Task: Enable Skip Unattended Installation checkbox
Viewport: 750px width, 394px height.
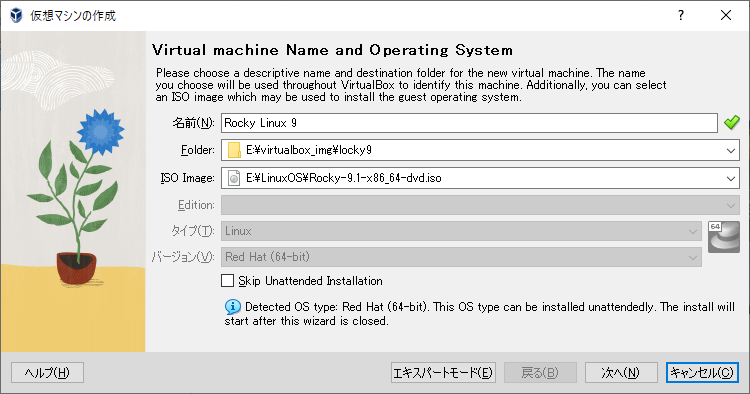Action: tap(228, 281)
